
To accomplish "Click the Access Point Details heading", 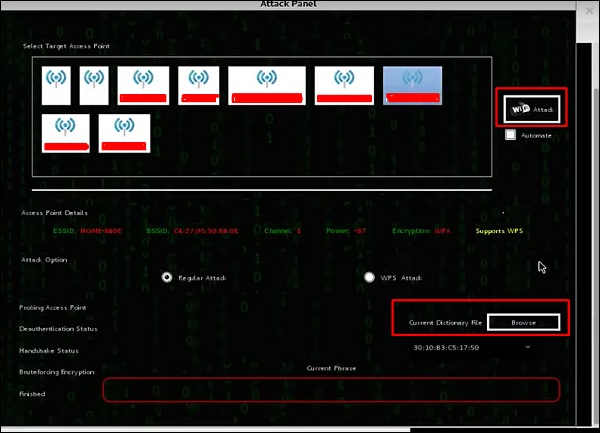I will coord(54,213).
